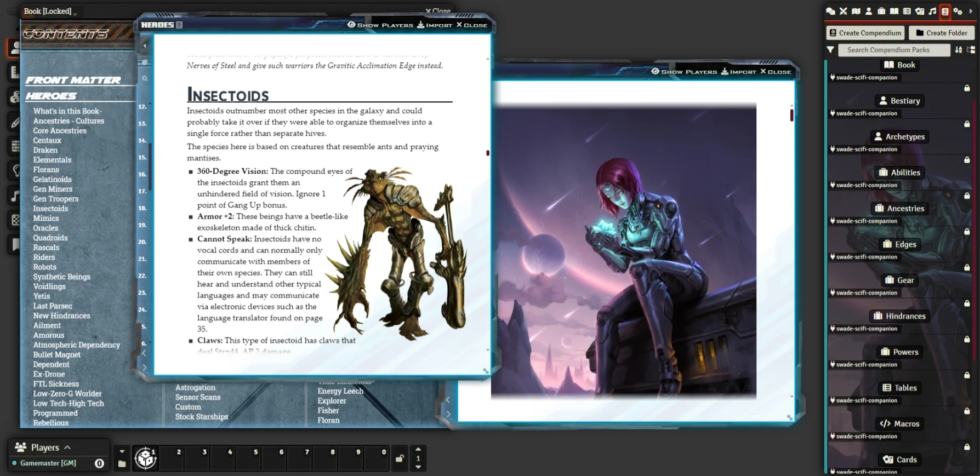Activate the dice macro in slot 1

coord(146,458)
